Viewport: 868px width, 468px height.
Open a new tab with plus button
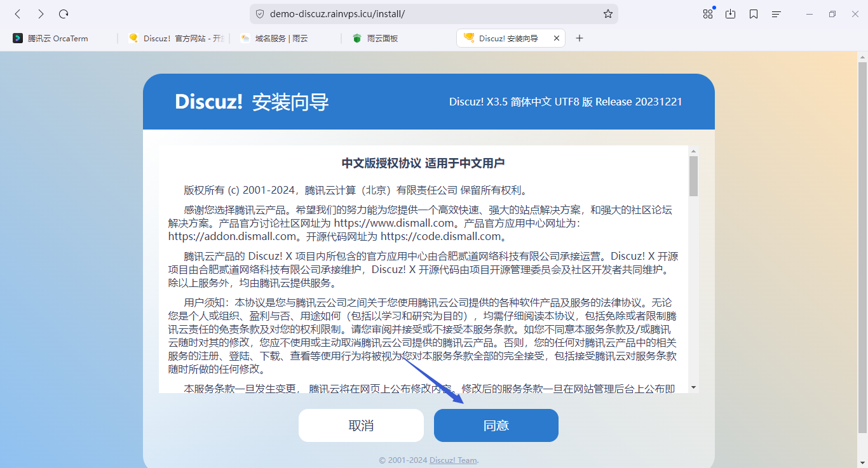579,38
